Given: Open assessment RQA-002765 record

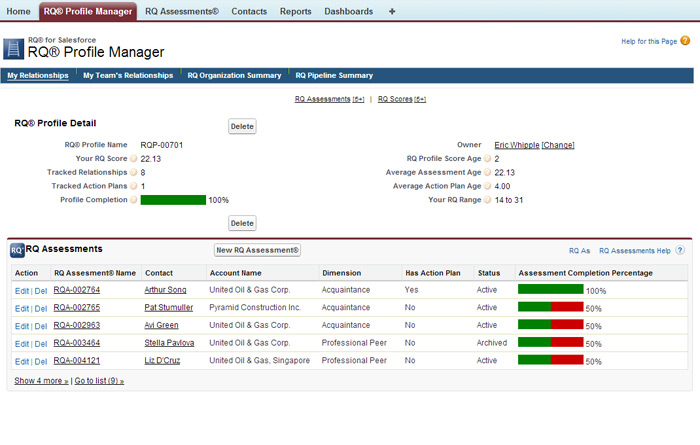Looking at the screenshot, I should pos(77,308).
